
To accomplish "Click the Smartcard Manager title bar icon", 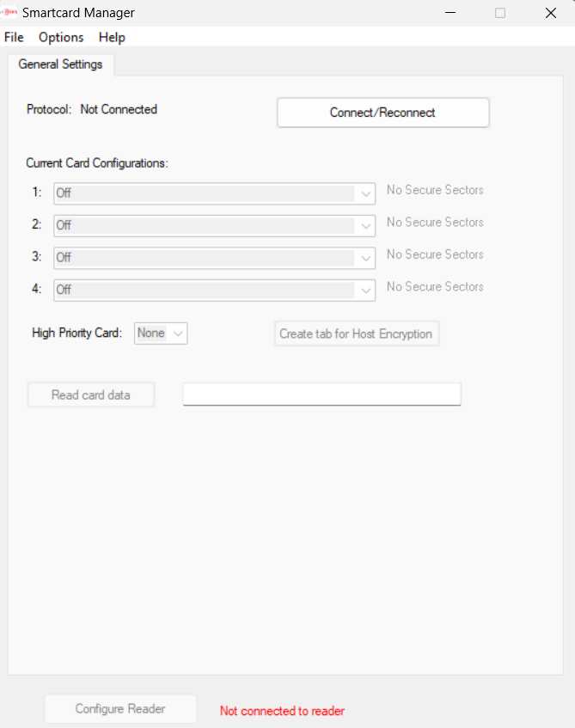I will point(10,12).
